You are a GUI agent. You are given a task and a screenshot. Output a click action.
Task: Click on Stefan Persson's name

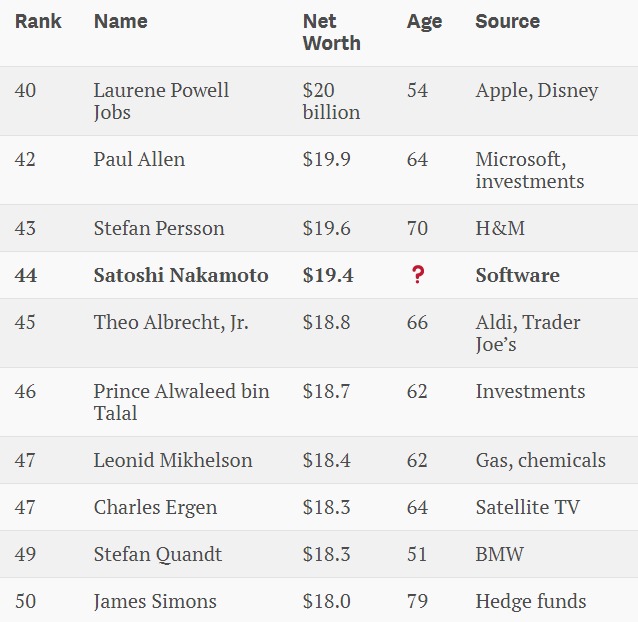[x=159, y=228]
